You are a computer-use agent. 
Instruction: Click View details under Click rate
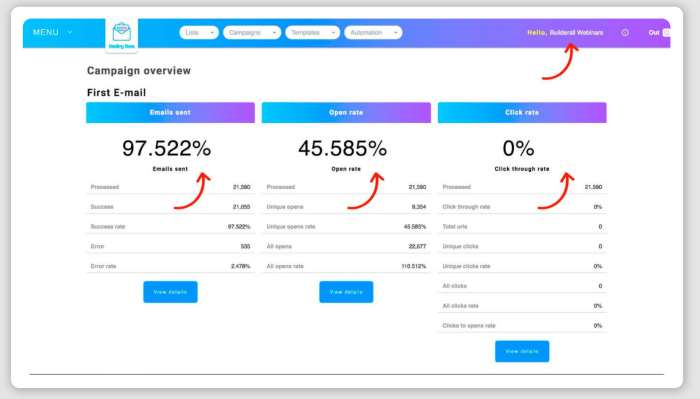(522, 351)
